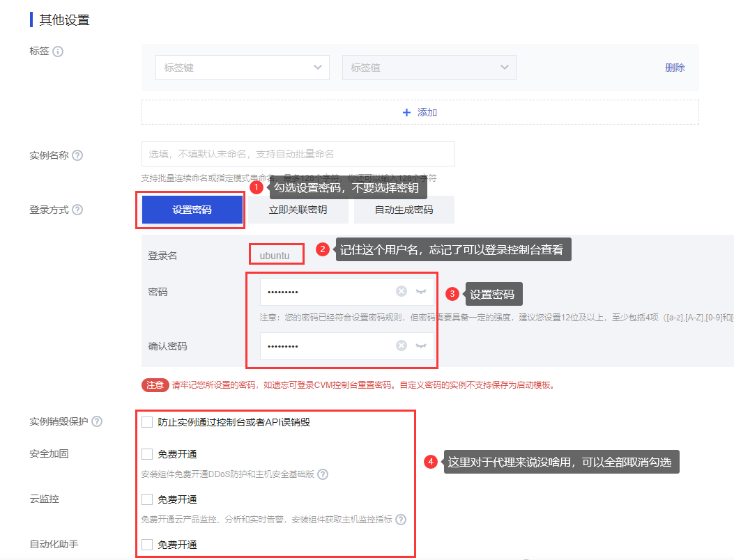Open the 标签键 dropdown
The image size is (734, 560).
242,68
